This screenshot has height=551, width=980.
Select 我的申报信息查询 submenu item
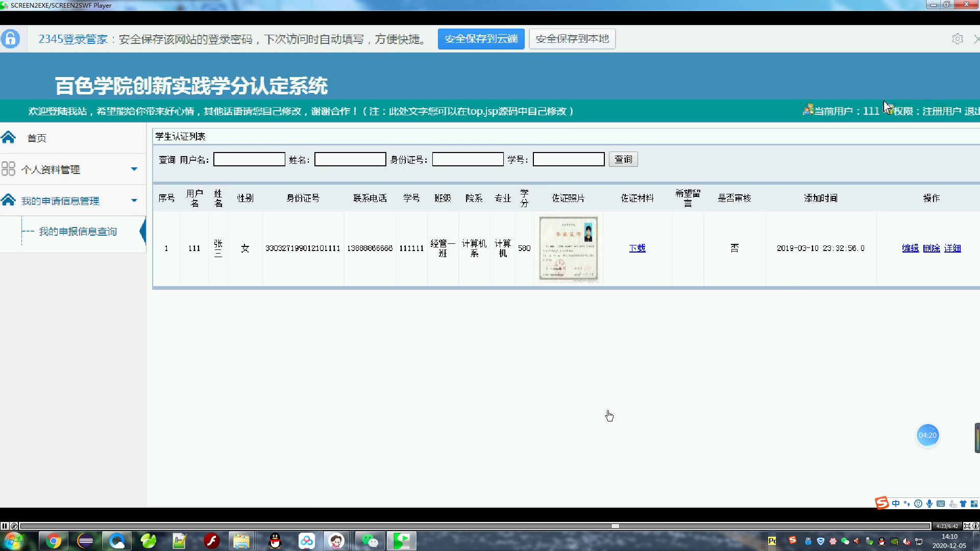point(78,232)
